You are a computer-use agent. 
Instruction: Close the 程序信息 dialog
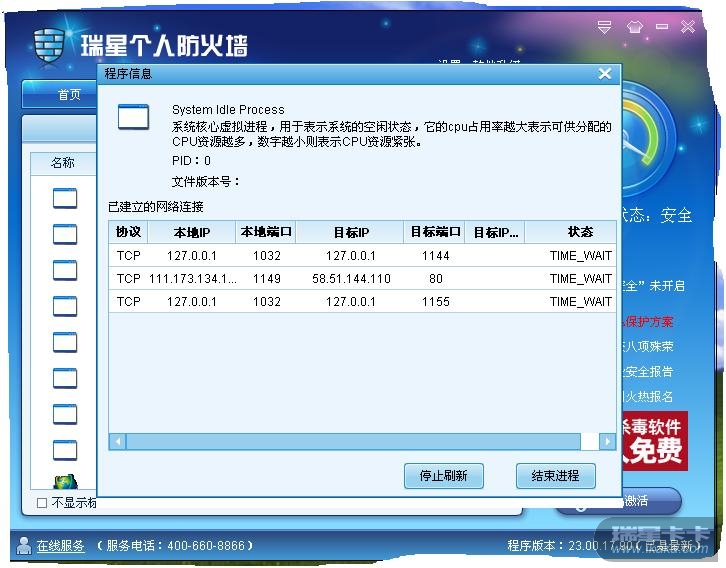pyautogui.click(x=605, y=74)
